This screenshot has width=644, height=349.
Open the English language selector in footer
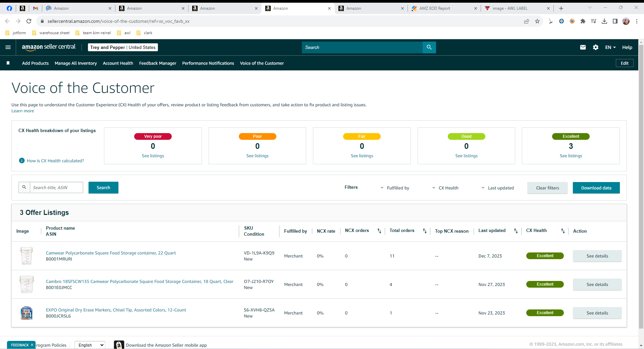[90, 345]
